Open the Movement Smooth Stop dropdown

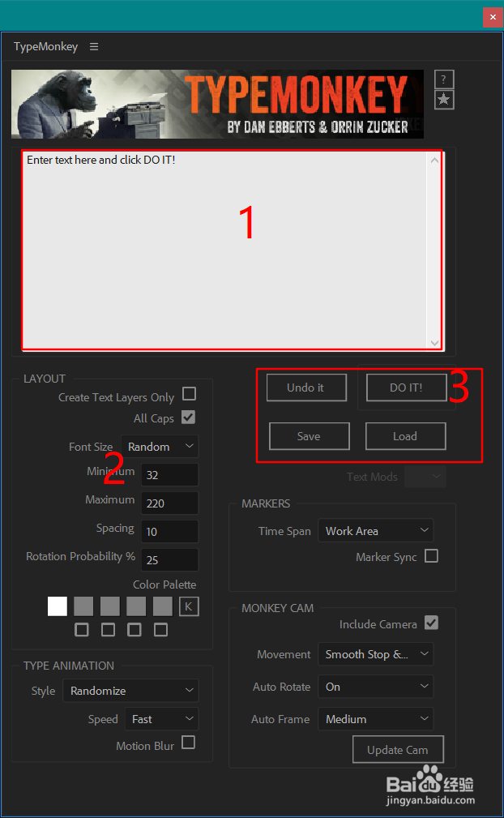click(x=376, y=654)
